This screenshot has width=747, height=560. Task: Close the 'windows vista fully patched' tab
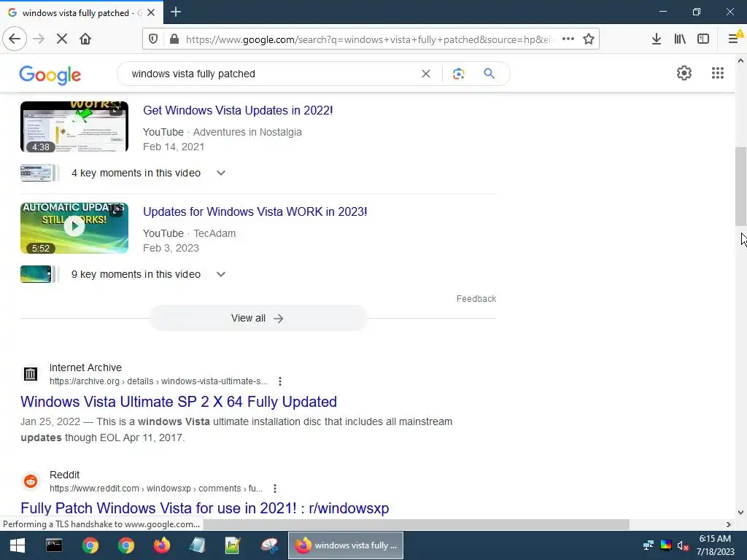[151, 13]
